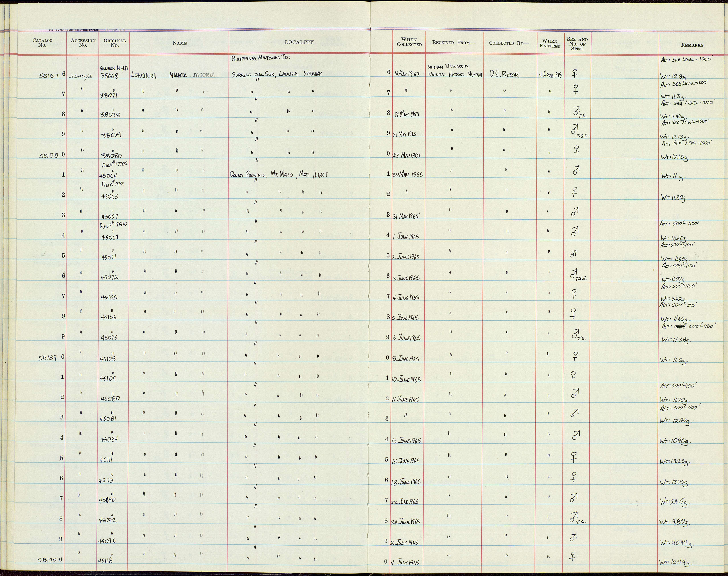Click the 'Catalog No.' column header

click(x=42, y=43)
